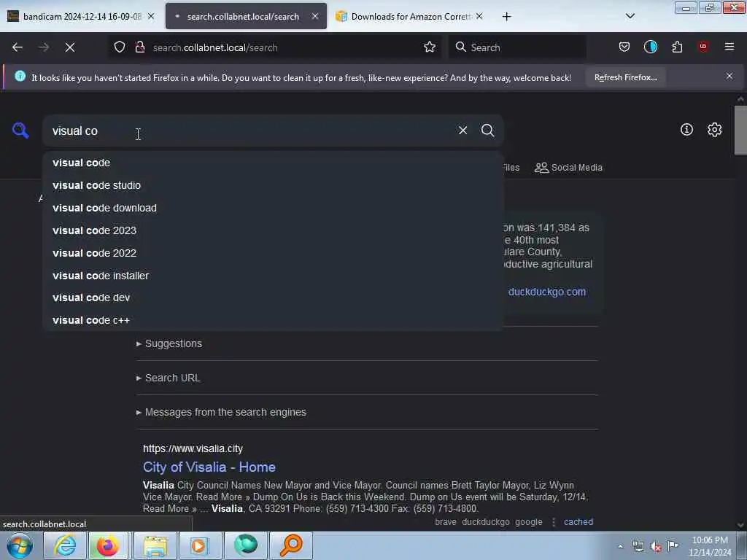Bookmark this page with star icon
This screenshot has width=747, height=560.
point(430,47)
